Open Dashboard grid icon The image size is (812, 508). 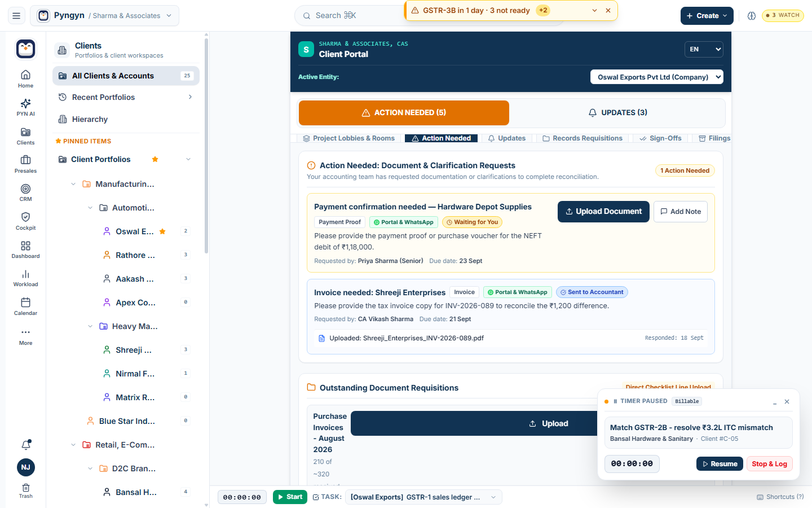(25, 249)
